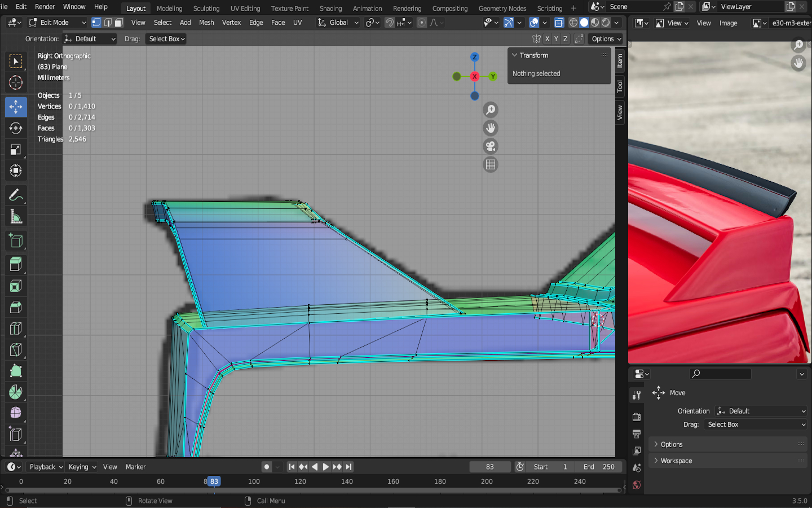Viewport: 812px width, 508px height.
Task: Choose the Extrude Region tool
Action: pyautogui.click(x=16, y=264)
